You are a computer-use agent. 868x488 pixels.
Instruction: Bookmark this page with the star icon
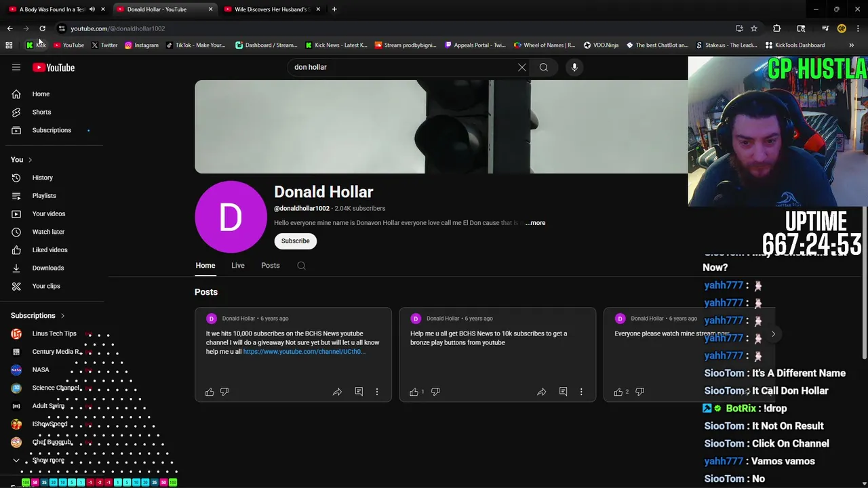[754, 28]
